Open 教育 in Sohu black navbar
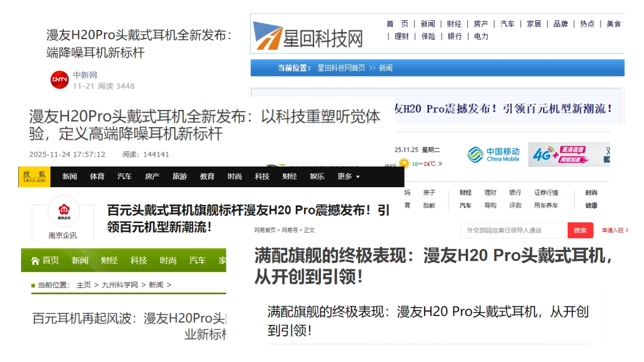 coord(207,176)
